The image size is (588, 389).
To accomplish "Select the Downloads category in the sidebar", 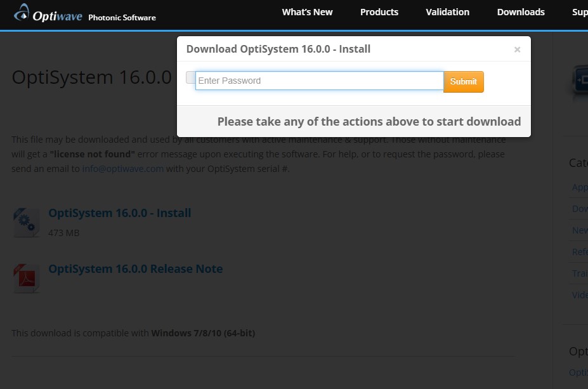I will (x=578, y=208).
